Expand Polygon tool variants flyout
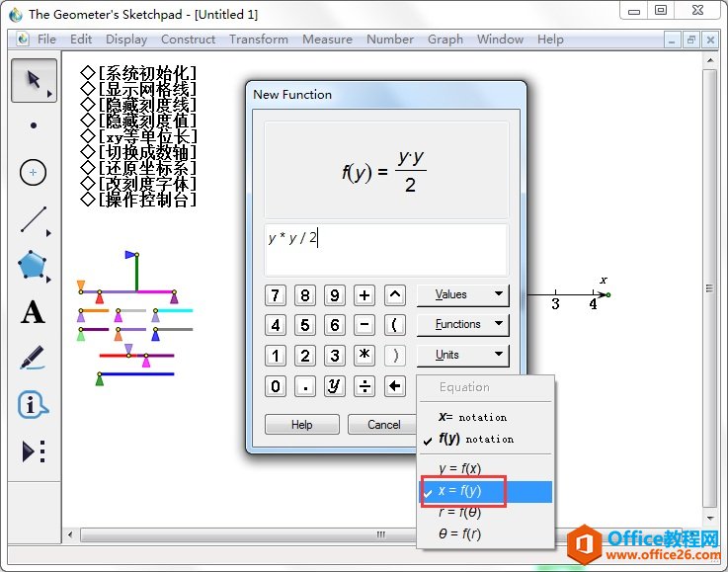The height and width of the screenshot is (572, 728). [48, 279]
